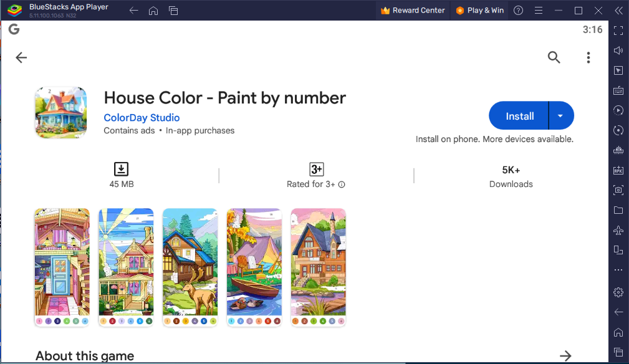Open Play & Win

pos(480,11)
